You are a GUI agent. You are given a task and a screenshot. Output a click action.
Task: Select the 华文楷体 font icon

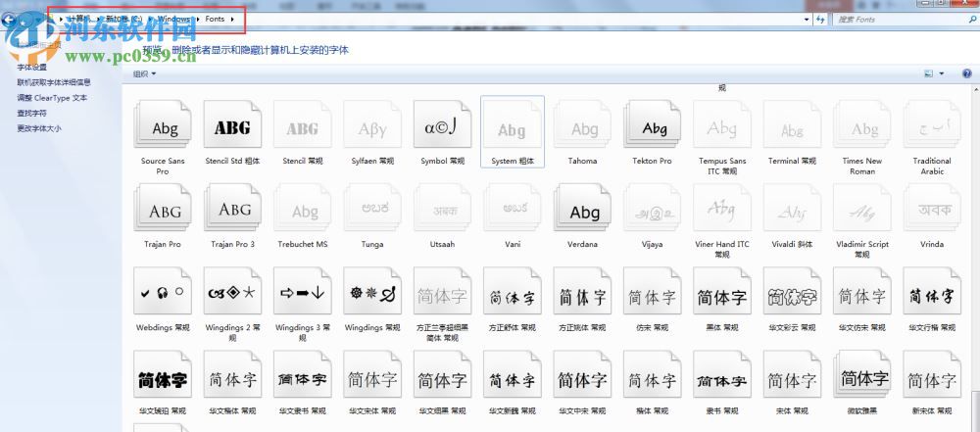click(232, 374)
